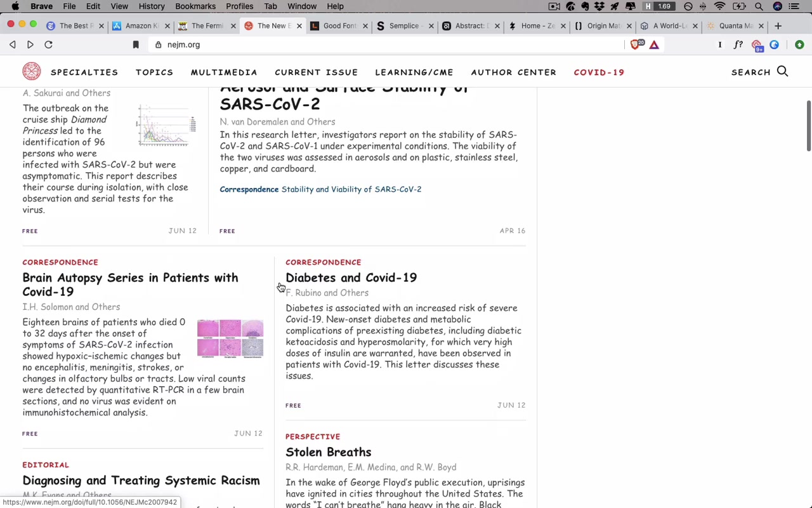
Task: Click the NEJM logo emblem
Action: [31, 71]
